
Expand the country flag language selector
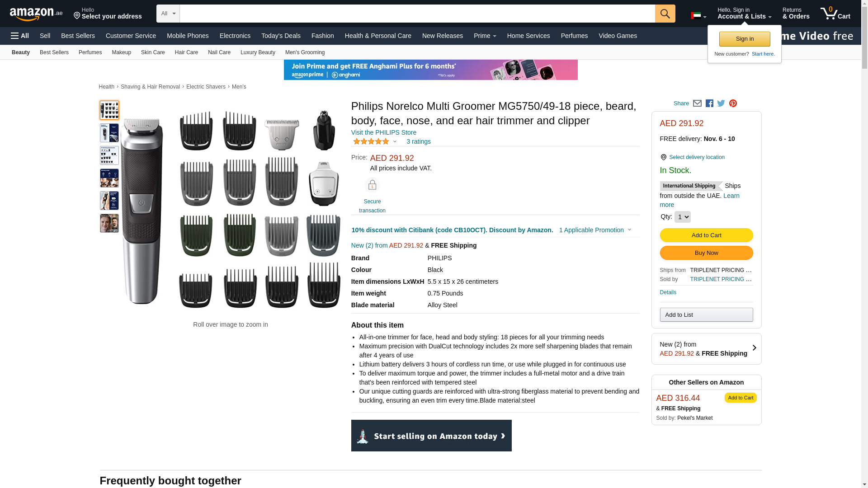point(698,16)
